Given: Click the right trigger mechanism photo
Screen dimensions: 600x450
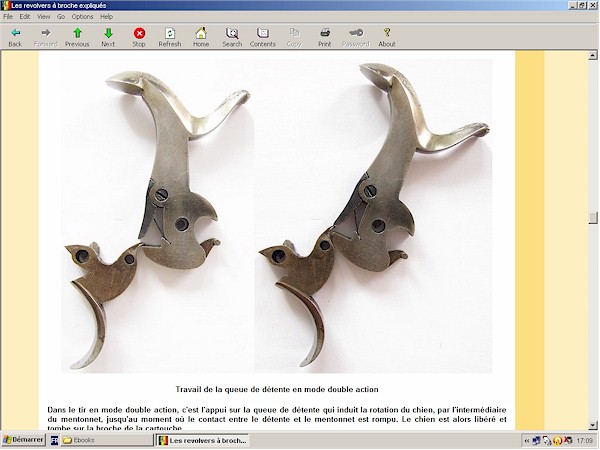Looking at the screenshot, I should coord(373,216).
